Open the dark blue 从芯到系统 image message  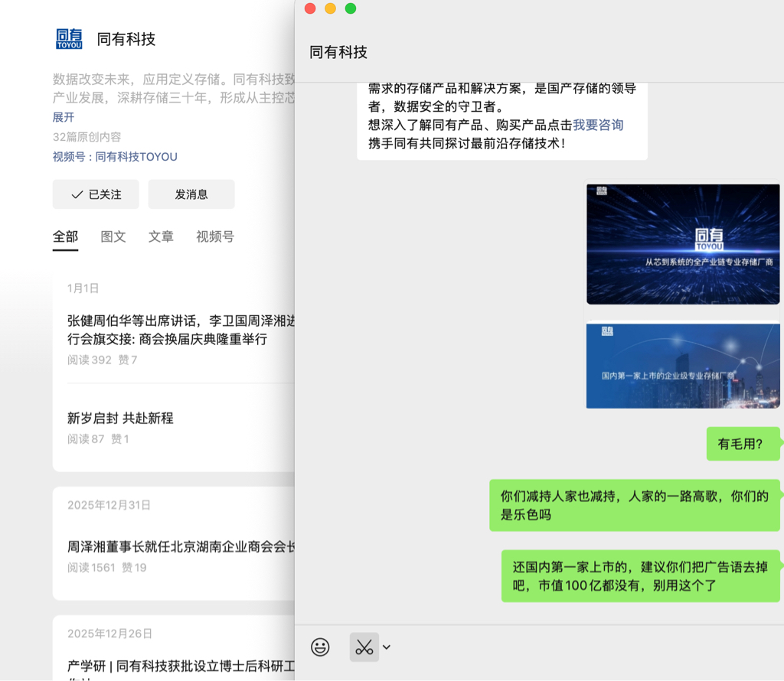pyautogui.click(x=683, y=244)
